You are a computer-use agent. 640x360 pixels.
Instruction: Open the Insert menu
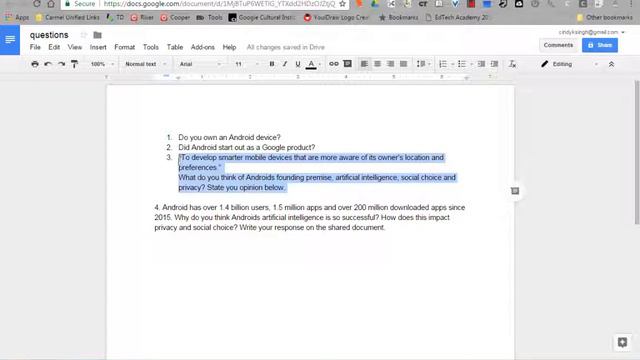point(98,47)
